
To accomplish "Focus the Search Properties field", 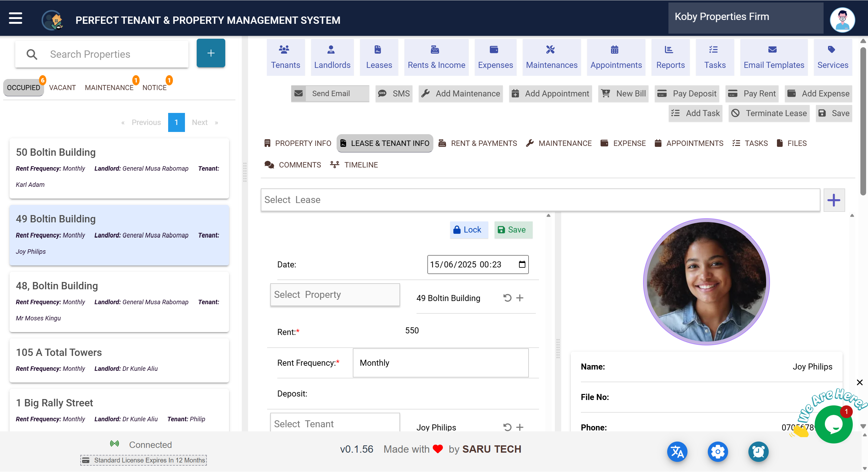I will click(x=102, y=54).
